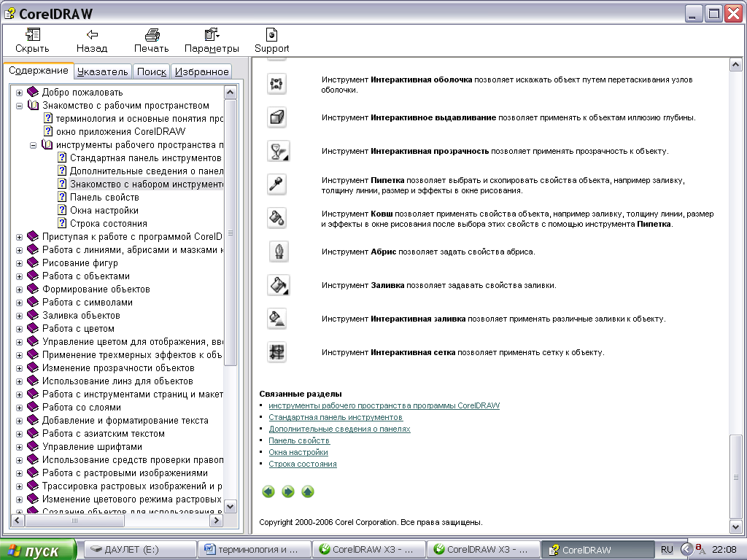Click book icon beside Работа со слоями

[32, 407]
